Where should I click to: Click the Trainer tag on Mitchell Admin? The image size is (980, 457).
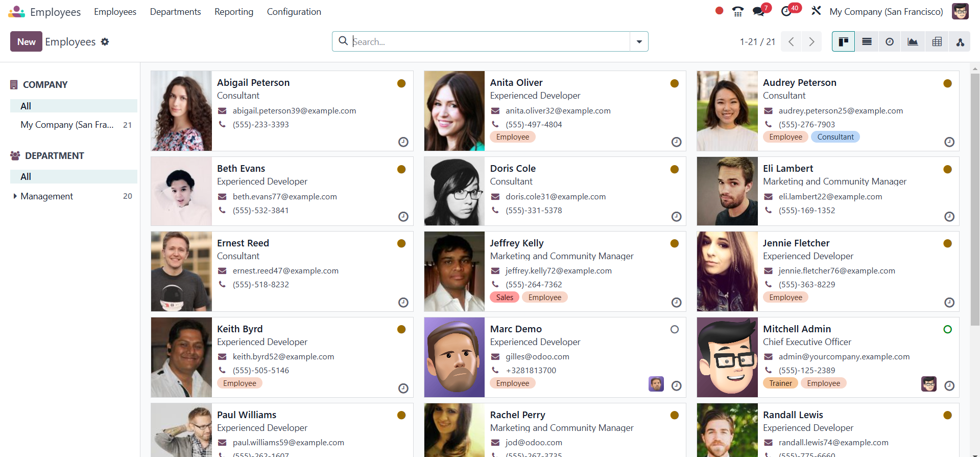(780, 383)
